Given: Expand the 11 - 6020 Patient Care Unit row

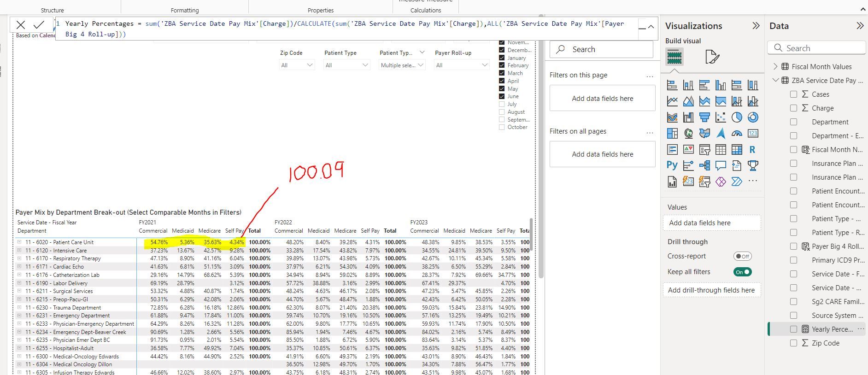Looking at the screenshot, I should tap(19, 242).
